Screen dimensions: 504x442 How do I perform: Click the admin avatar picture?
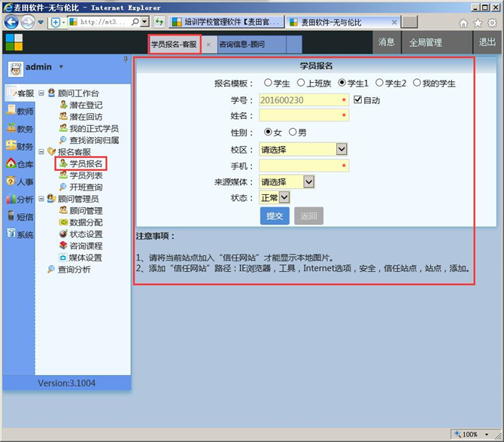coord(16,69)
